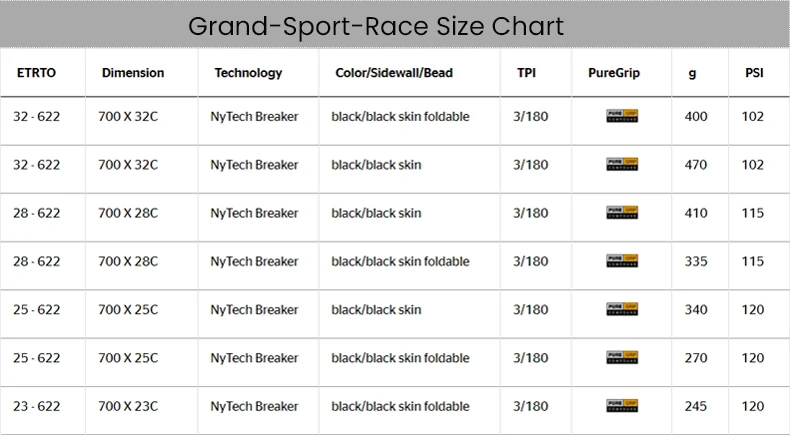Click the PSI column header
The width and height of the screenshot is (790, 436).
pos(754,73)
